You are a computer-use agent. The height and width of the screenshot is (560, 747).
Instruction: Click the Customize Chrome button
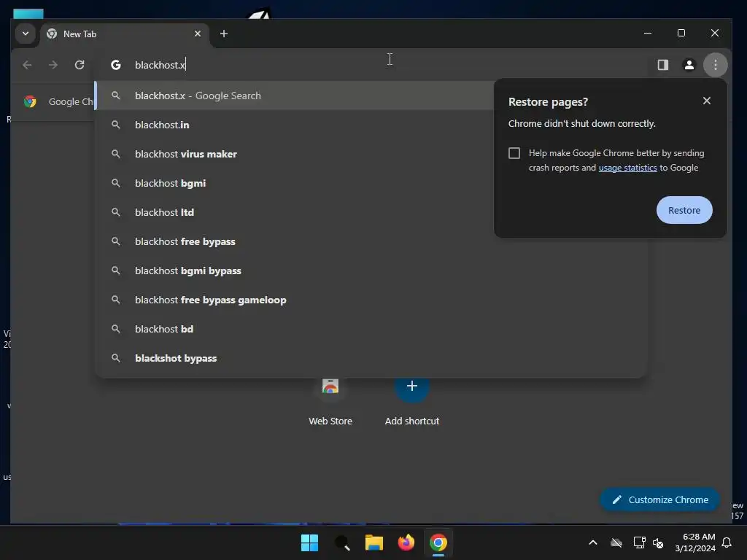click(659, 499)
